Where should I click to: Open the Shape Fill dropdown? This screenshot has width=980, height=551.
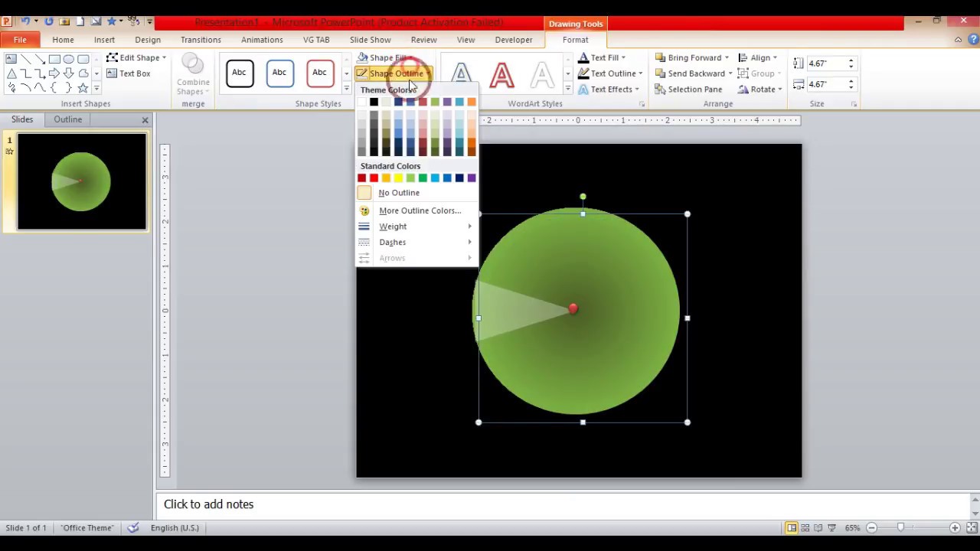386,58
